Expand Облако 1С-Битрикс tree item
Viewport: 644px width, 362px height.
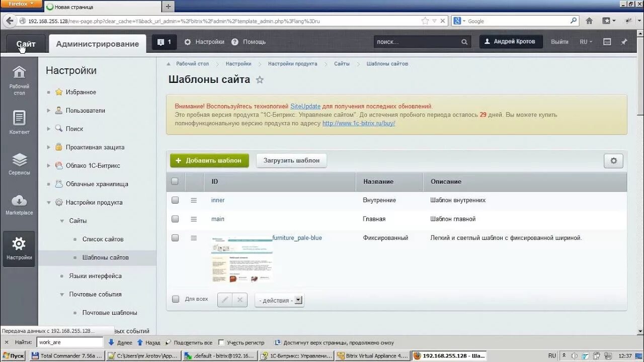49,165
